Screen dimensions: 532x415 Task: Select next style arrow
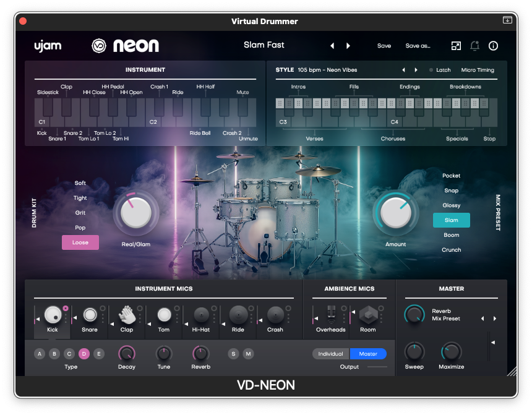tap(416, 70)
